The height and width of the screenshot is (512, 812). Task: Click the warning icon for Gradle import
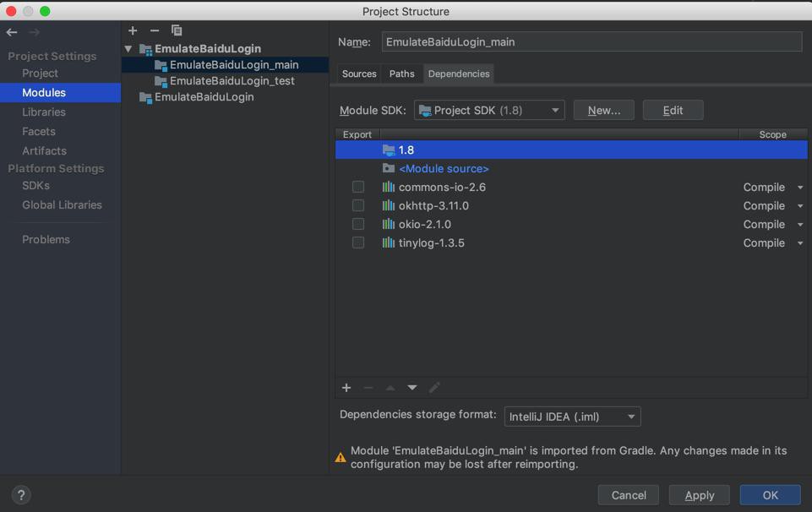coord(341,457)
